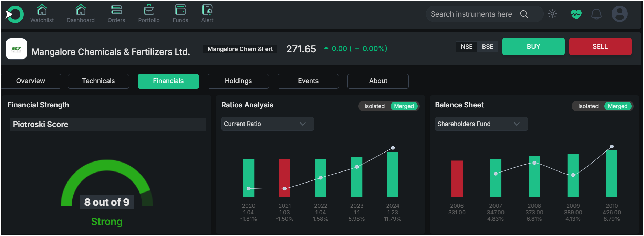
Task: Click the 2024 line chart data point
Action: (393, 148)
